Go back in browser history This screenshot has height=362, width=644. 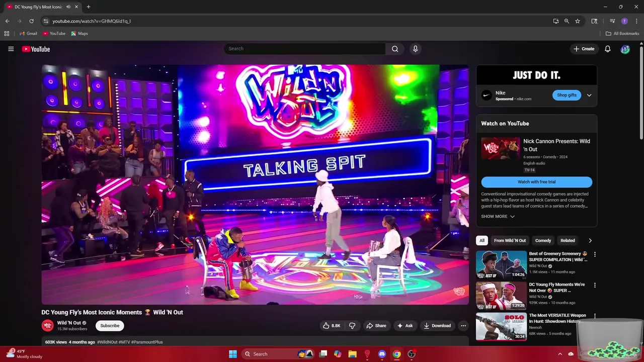point(7,21)
